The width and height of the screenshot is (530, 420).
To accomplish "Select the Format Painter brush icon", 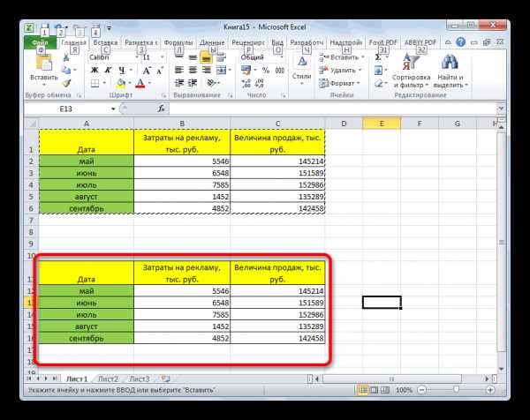I will tap(67, 83).
